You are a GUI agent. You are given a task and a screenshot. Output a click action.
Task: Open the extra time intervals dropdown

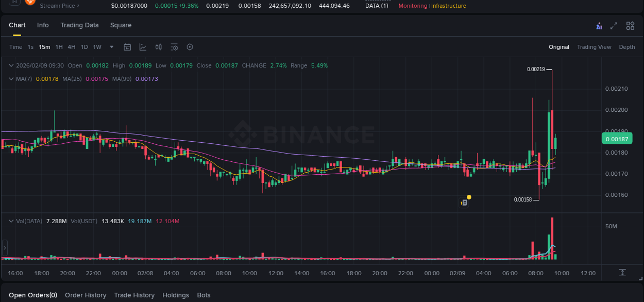110,47
